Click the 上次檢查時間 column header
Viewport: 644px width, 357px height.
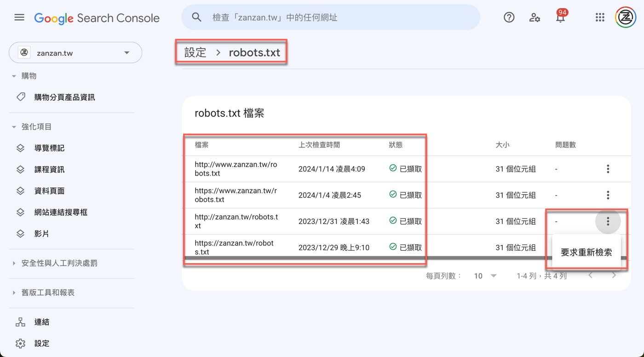pos(319,144)
